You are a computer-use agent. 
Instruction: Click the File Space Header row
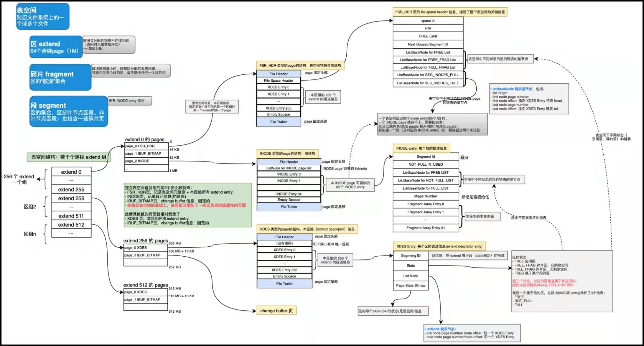[x=278, y=80]
